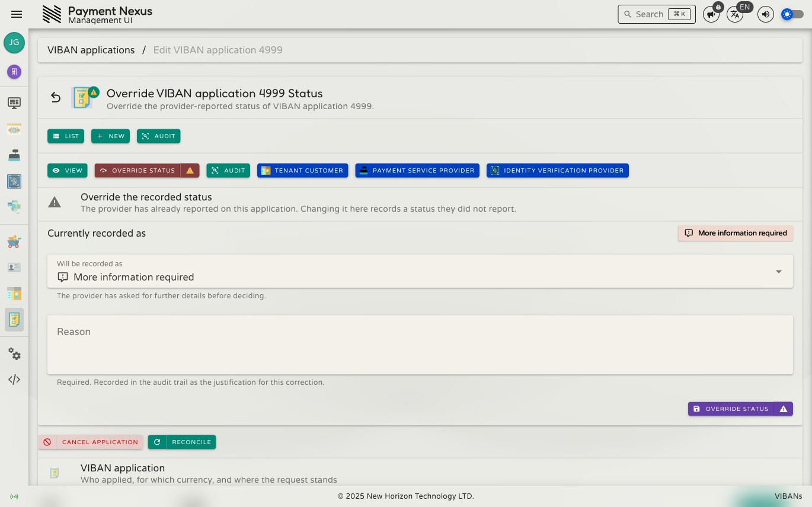Image resolution: width=812 pixels, height=507 pixels.
Task: Click the Cancel Application button
Action: point(91,442)
